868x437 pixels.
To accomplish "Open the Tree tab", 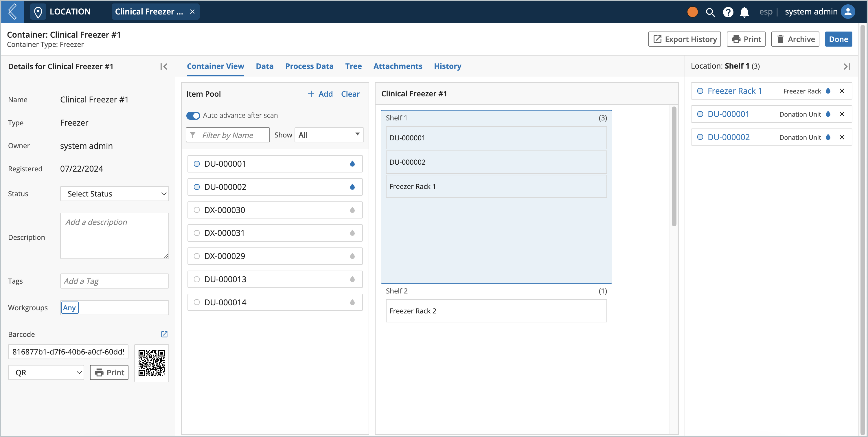I will pos(354,66).
